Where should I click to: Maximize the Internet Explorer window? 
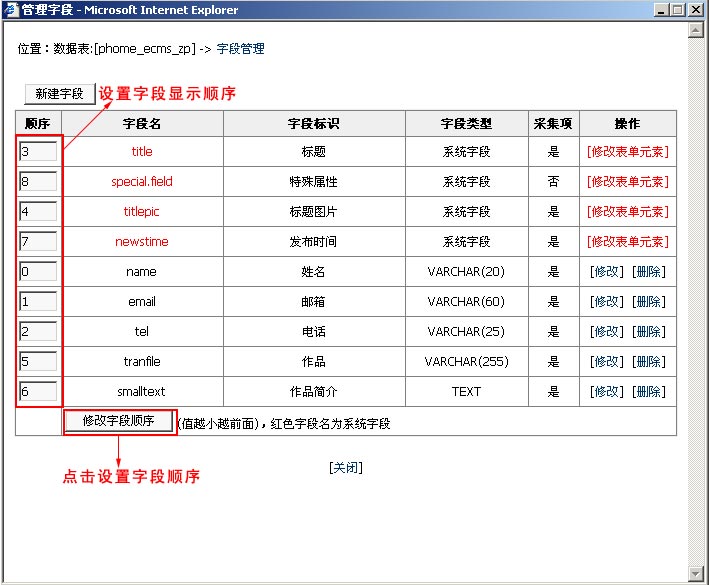678,10
